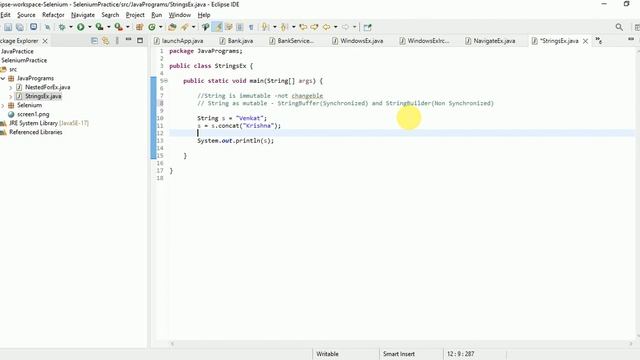Click Collapse All in Package Explorer
Viewport: 640px width, 360px height.
click(94, 41)
